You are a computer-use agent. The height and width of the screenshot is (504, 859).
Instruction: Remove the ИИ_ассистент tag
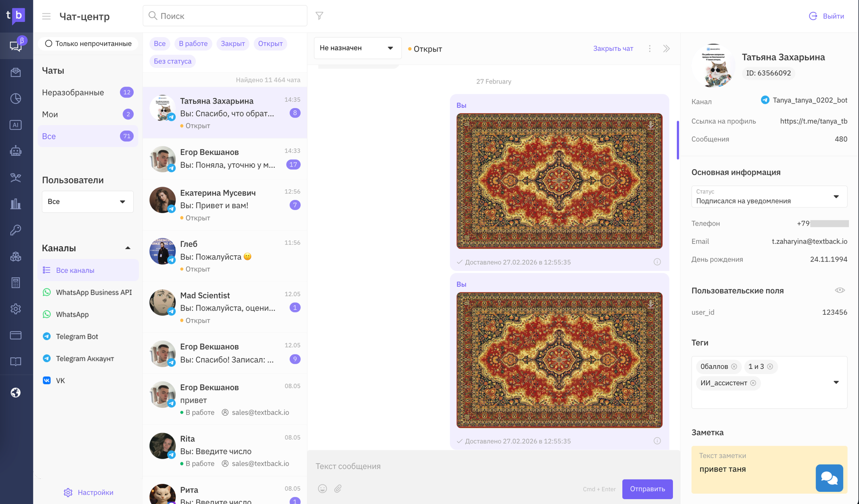(x=753, y=383)
